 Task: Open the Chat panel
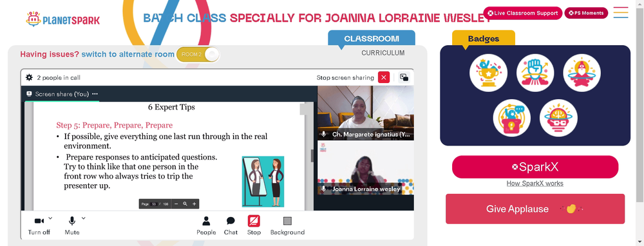(x=231, y=225)
